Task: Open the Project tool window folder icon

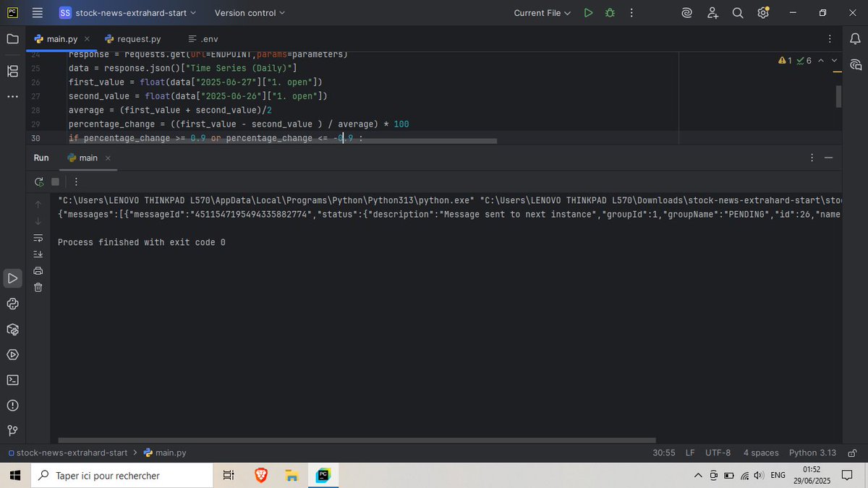Action: pyautogui.click(x=12, y=39)
